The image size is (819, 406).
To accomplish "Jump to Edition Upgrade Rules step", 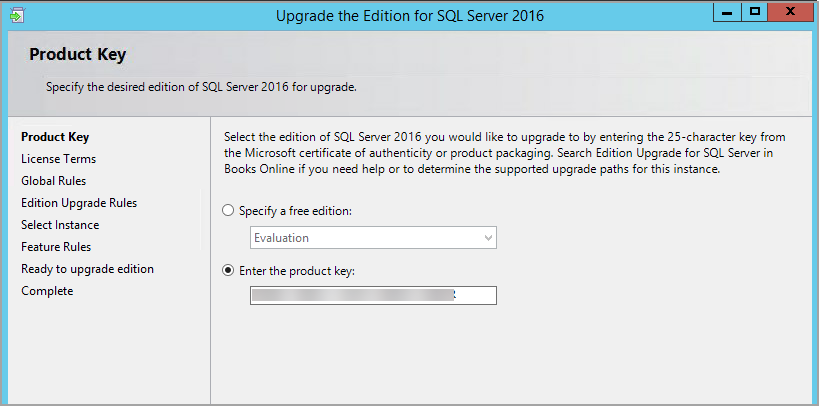I will (x=79, y=203).
